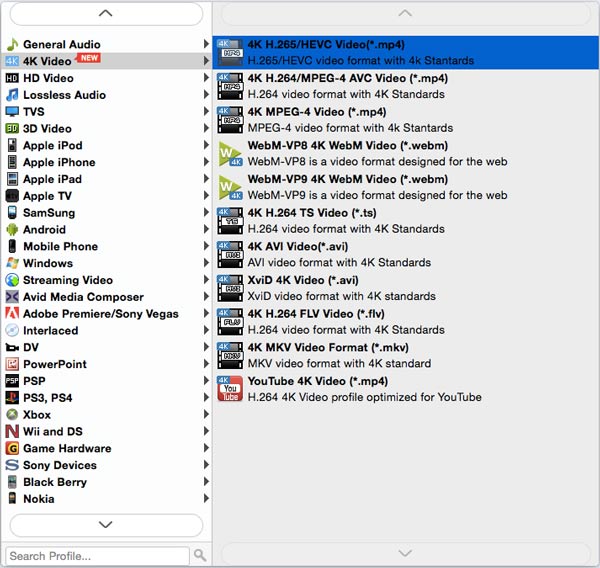Click the Apple TV icon
This screenshot has height=568, width=600.
click(x=12, y=196)
